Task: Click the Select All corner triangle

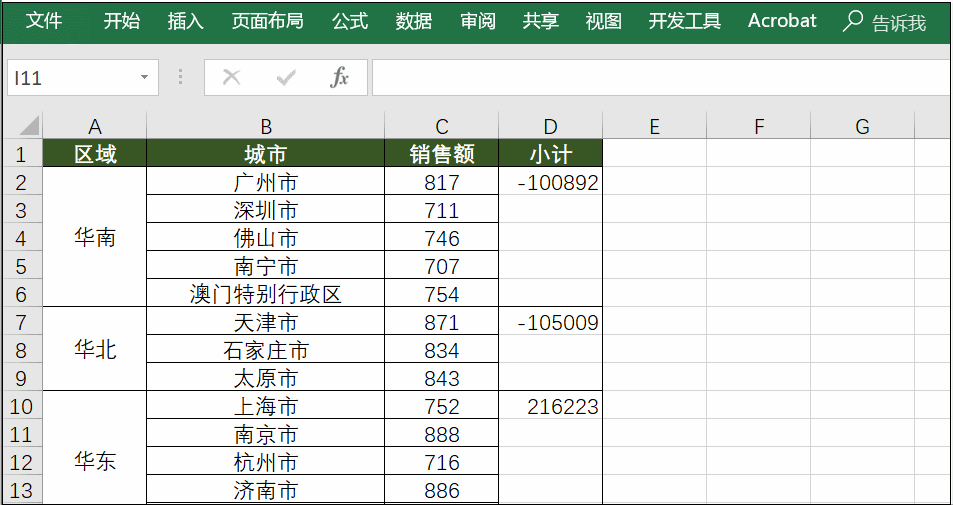Action: pyautogui.click(x=28, y=126)
